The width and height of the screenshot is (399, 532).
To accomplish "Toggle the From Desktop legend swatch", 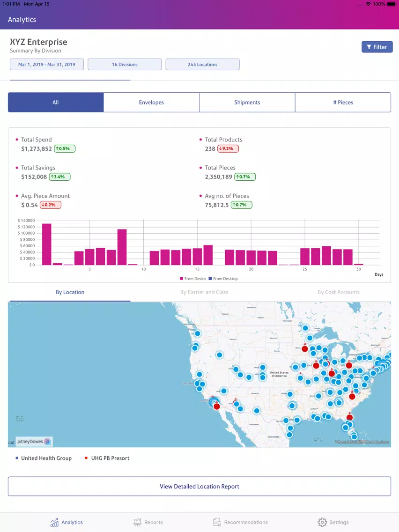I will [x=210, y=279].
